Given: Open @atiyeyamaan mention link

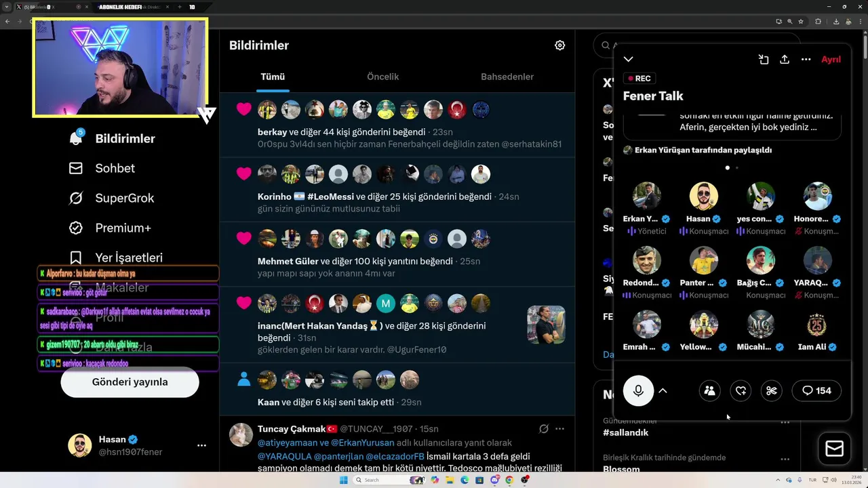Looking at the screenshot, I should click(288, 443).
